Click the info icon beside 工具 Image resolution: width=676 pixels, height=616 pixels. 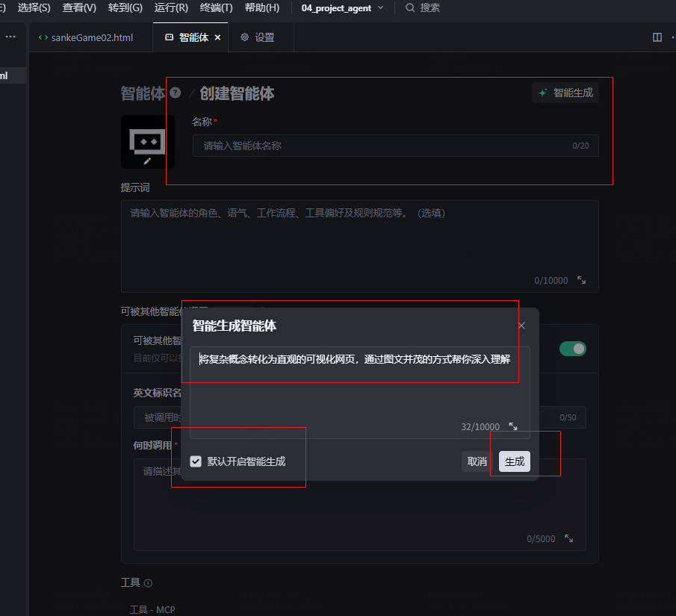[x=148, y=583]
